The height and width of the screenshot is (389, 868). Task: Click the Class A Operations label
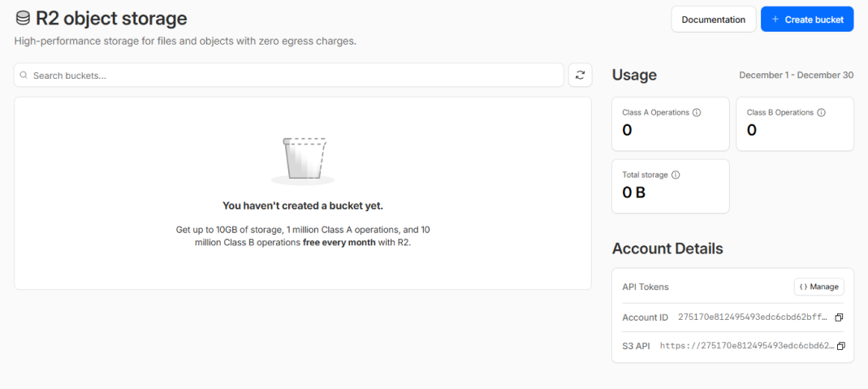[656, 112]
